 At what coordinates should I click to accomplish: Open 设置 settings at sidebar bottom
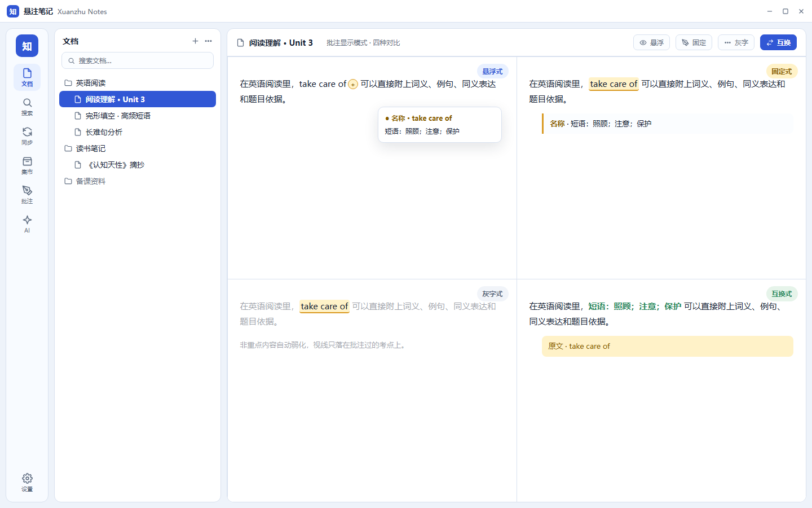click(x=27, y=482)
